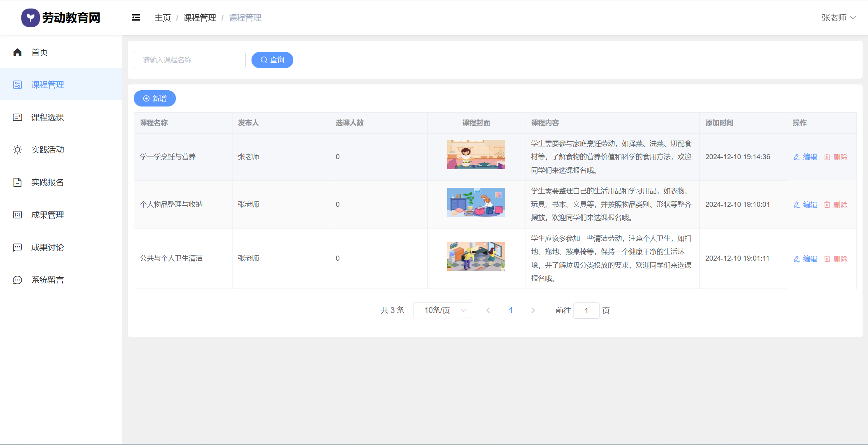Open the 课程选课 menu item
The image size is (868, 445).
(48, 117)
